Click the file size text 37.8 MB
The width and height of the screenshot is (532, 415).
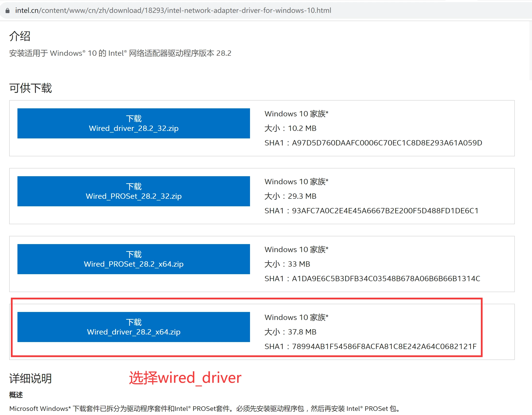302,332
